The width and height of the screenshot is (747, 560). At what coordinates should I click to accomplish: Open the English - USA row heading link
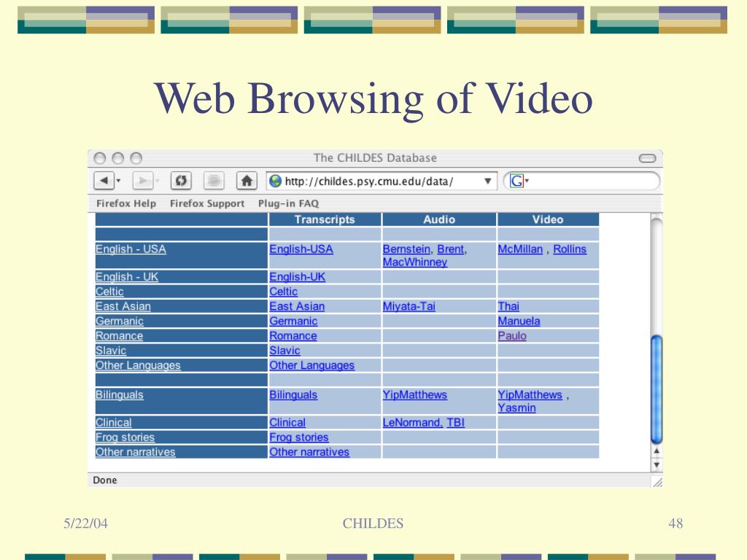tap(131, 249)
